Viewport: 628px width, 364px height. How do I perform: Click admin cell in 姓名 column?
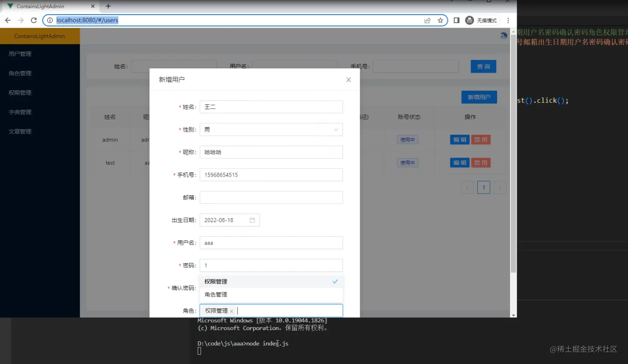click(110, 140)
